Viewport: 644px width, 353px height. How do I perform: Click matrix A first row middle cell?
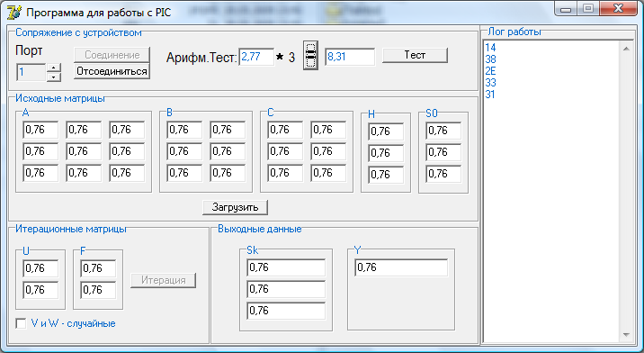[84, 130]
